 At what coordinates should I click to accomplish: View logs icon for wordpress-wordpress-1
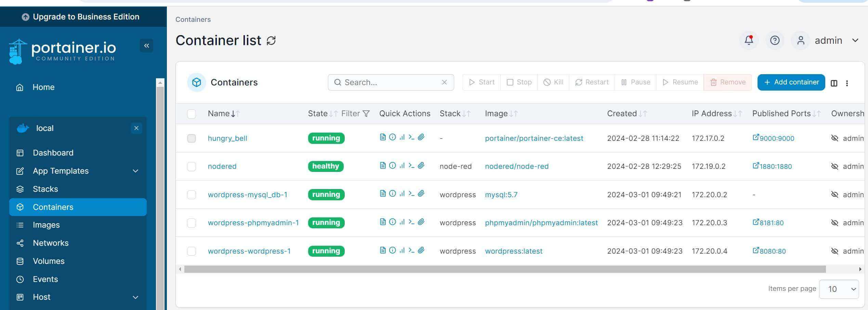click(x=383, y=250)
